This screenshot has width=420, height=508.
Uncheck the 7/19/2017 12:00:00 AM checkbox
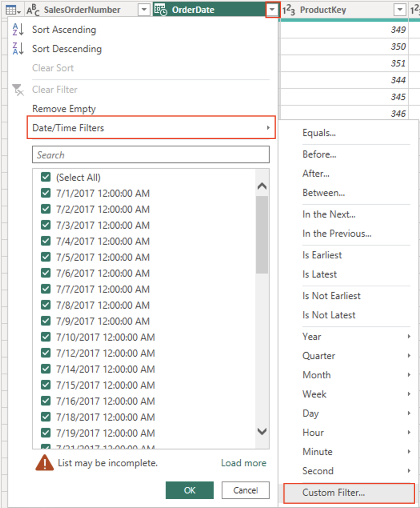coord(46,433)
